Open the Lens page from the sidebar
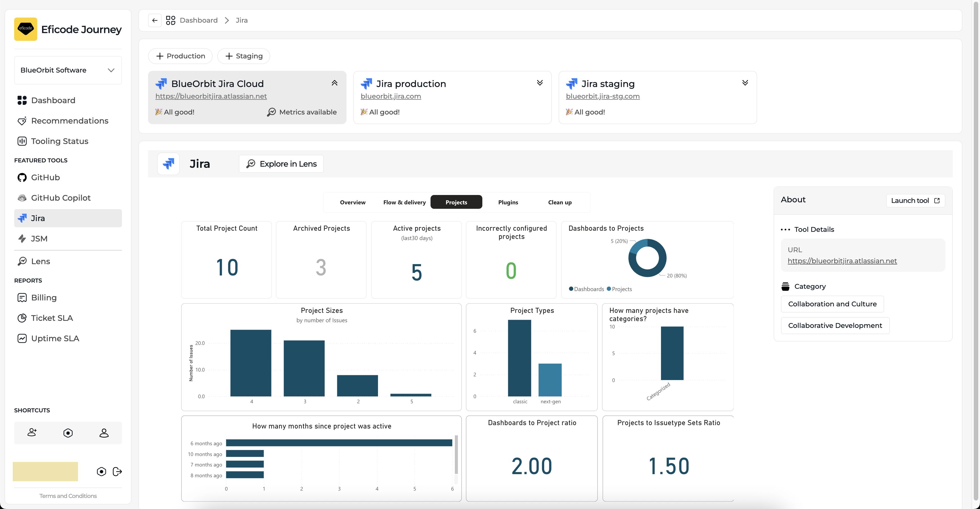The width and height of the screenshot is (980, 509). [40, 261]
